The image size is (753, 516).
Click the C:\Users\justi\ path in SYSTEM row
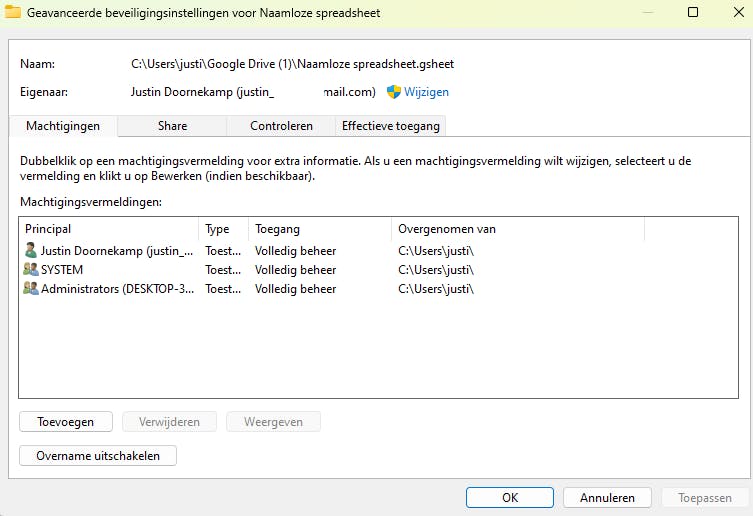coord(436,270)
